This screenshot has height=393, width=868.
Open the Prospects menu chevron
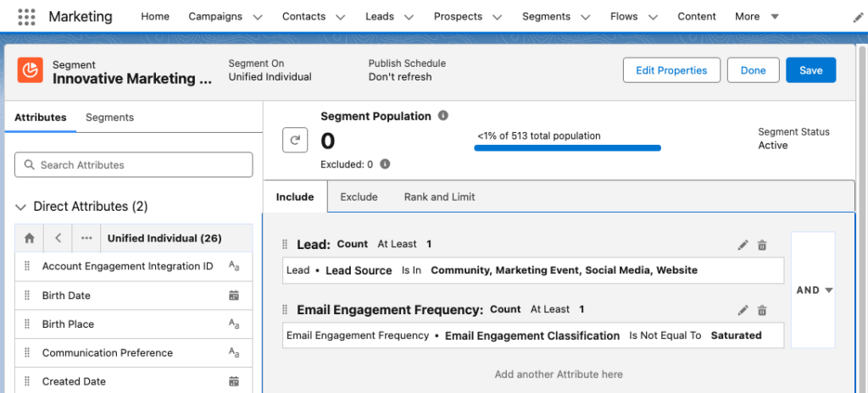[497, 17]
